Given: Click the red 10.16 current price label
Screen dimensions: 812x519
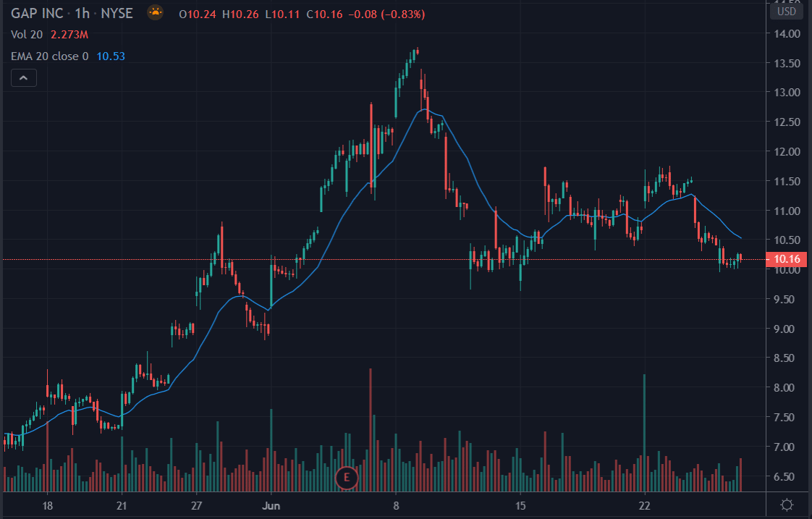Looking at the screenshot, I should 786,259.
